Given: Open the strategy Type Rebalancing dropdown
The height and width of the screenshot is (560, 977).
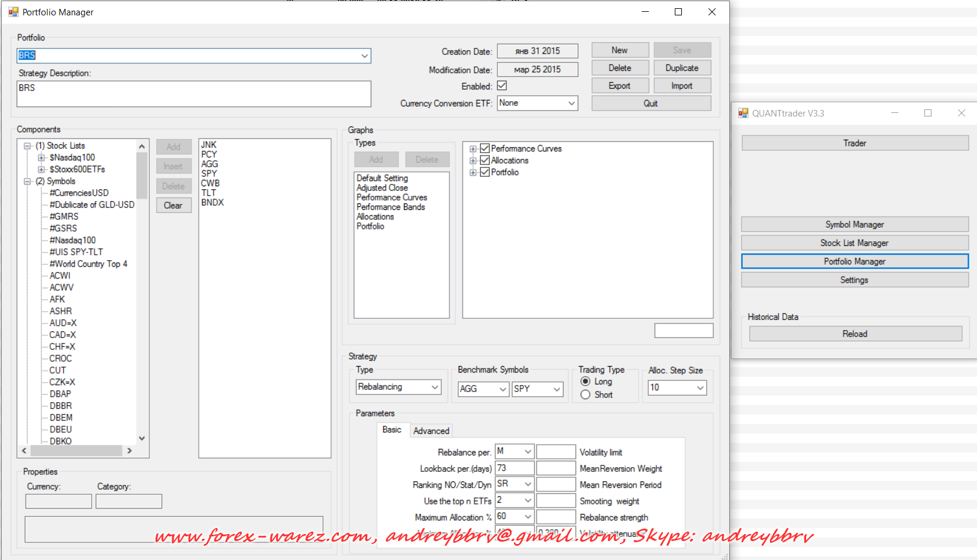Looking at the screenshot, I should (x=435, y=387).
